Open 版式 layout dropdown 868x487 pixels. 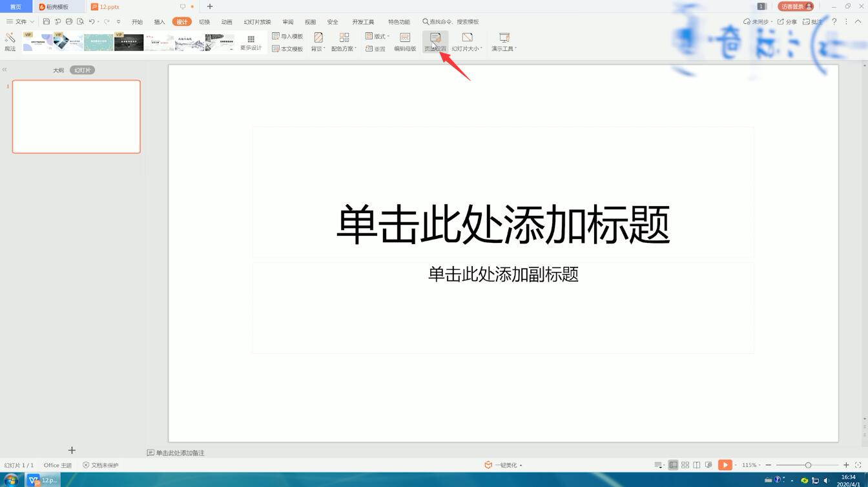click(377, 36)
